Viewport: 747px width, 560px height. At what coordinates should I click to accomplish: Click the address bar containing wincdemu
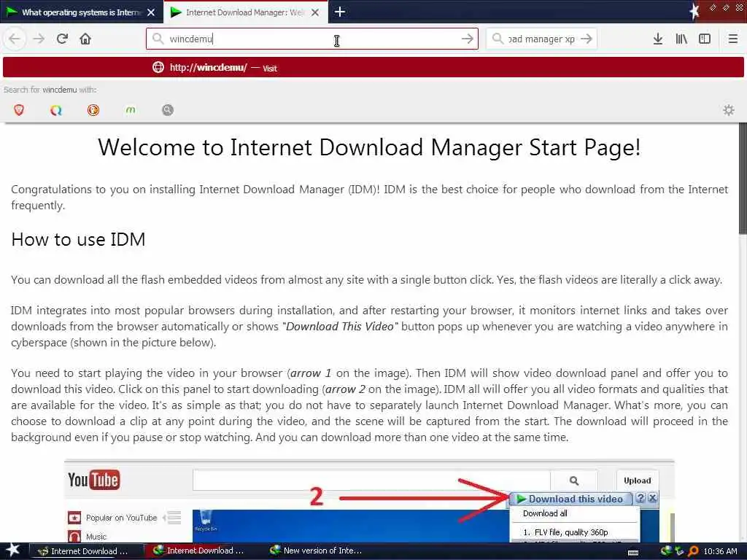click(x=312, y=39)
